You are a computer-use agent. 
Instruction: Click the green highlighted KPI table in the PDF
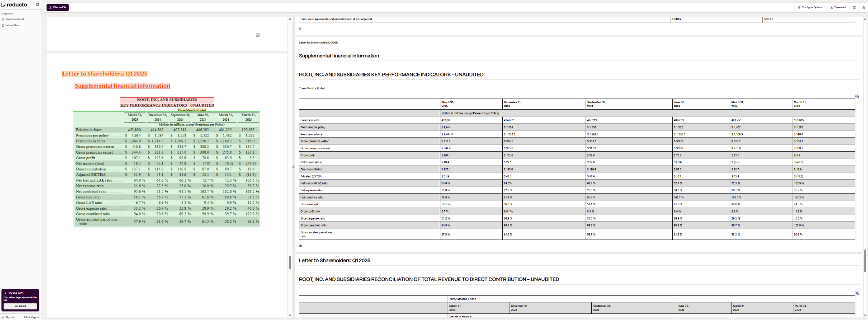166,169
